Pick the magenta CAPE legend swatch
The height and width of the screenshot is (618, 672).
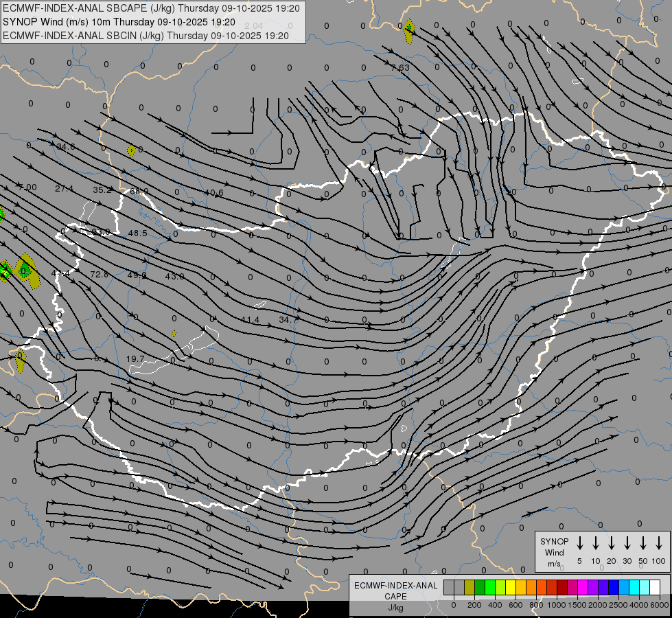[x=583, y=587]
